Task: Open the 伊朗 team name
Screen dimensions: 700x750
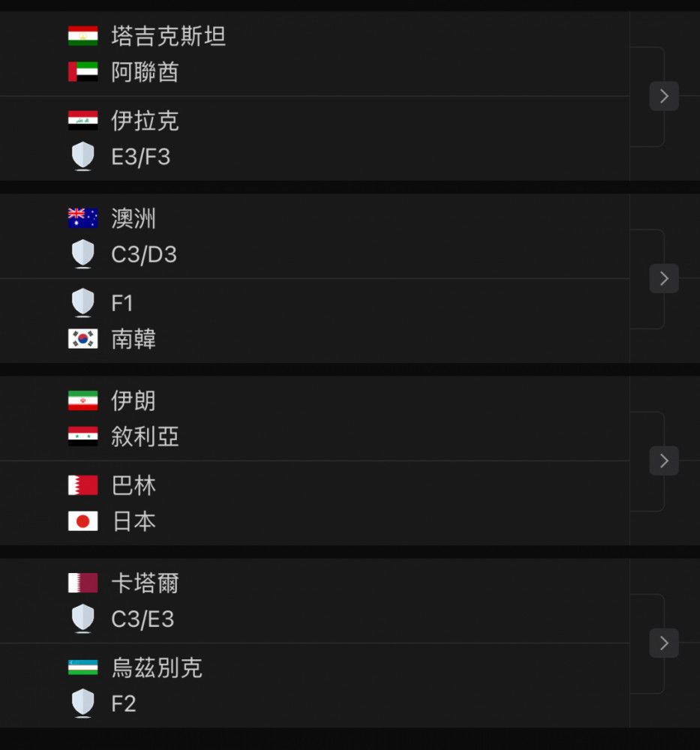Action: [x=134, y=400]
